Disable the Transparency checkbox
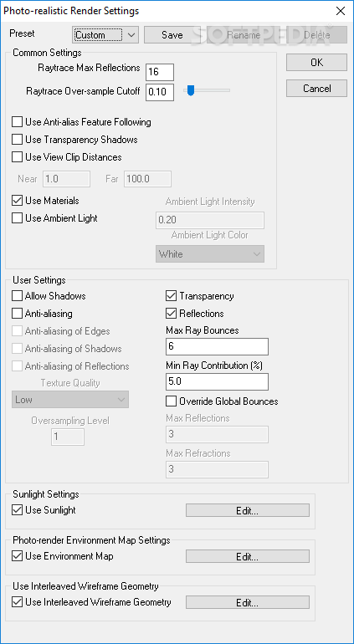Image resolution: width=354 pixels, height=644 pixels. coord(171,296)
